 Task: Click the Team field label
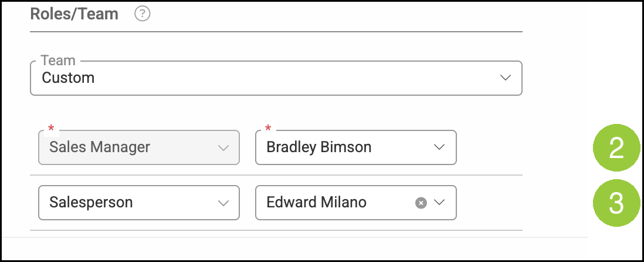[x=58, y=61]
